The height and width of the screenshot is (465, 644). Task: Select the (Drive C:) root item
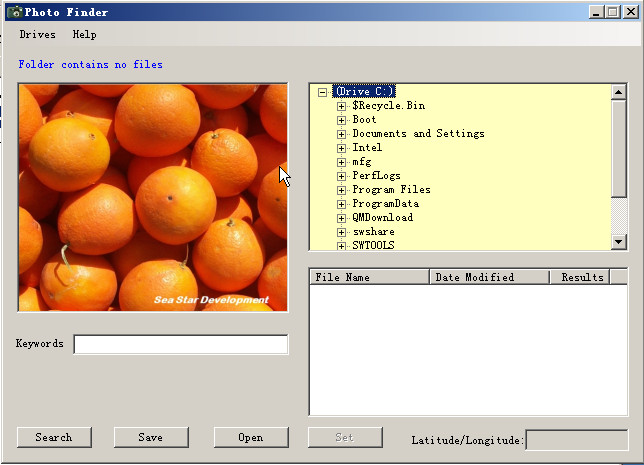[364, 91]
